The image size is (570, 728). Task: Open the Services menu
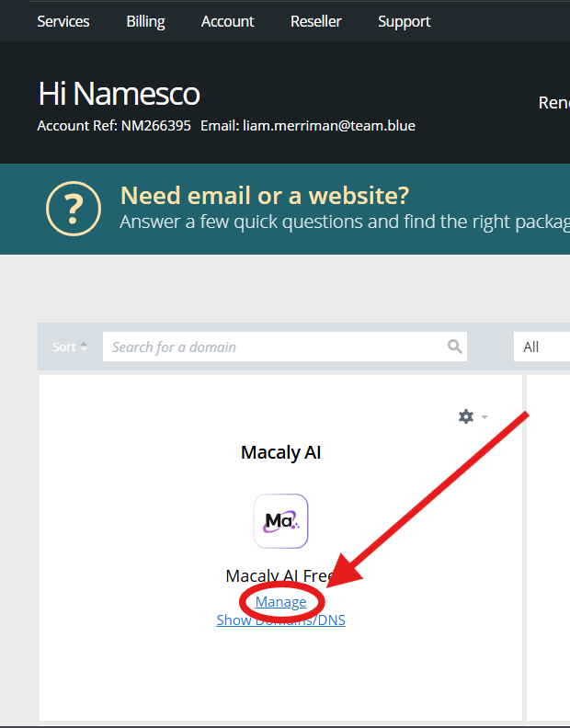63,21
